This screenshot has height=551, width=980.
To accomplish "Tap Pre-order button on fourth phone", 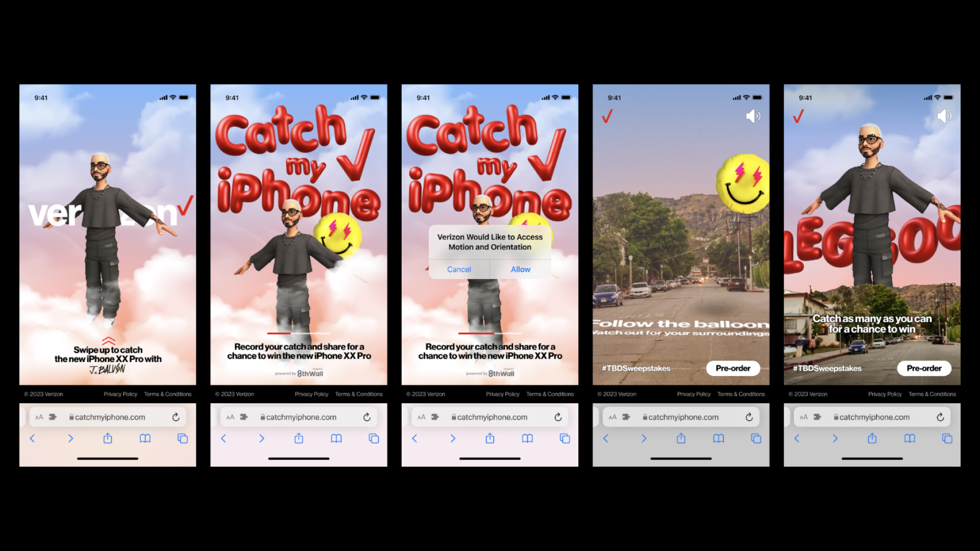I will pos(733,368).
